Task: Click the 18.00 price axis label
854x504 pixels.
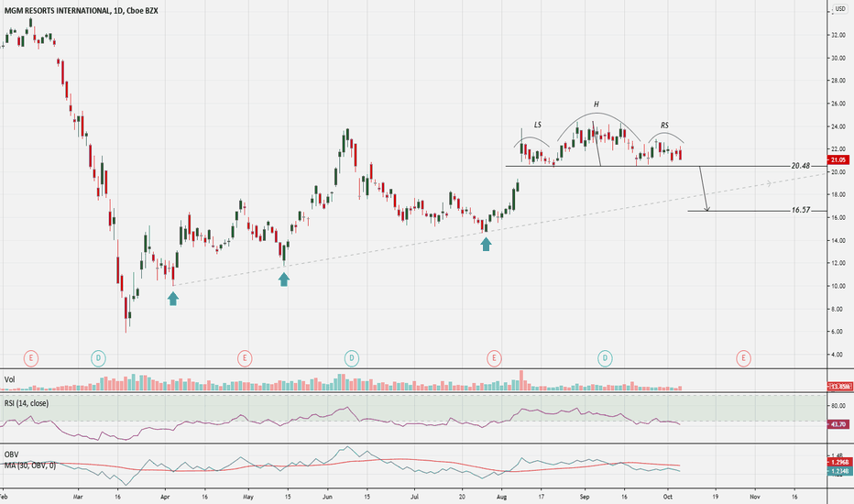Action: click(838, 194)
